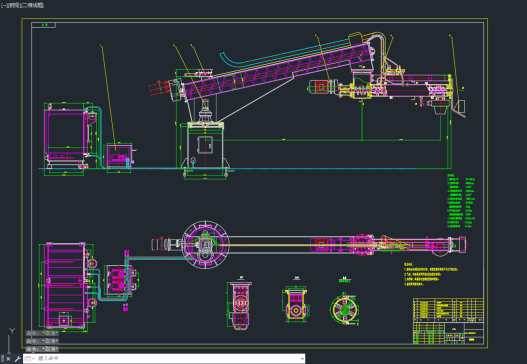Open the viewport controls [-] menu

coord(3,5)
